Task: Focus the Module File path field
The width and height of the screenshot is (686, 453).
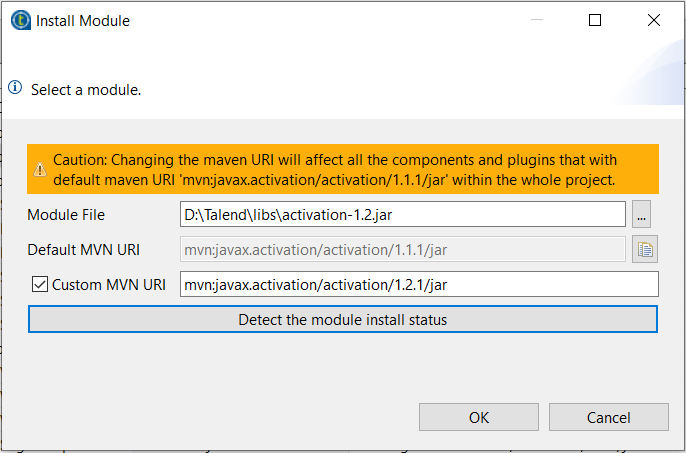Action: tap(402, 214)
